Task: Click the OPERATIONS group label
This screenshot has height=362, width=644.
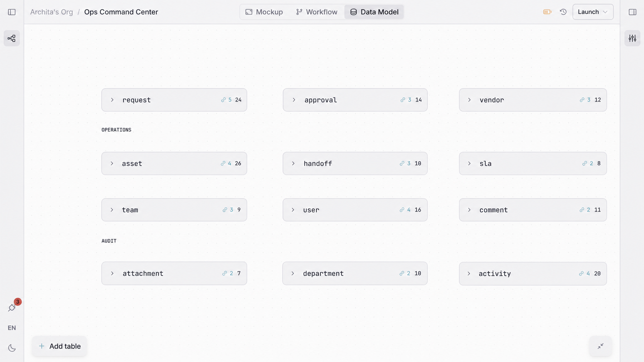Action: click(116, 130)
